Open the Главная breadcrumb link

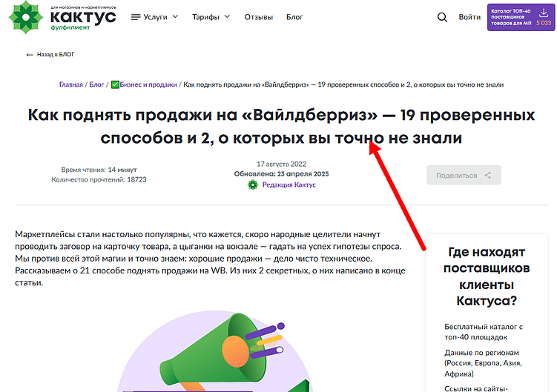[x=70, y=84]
